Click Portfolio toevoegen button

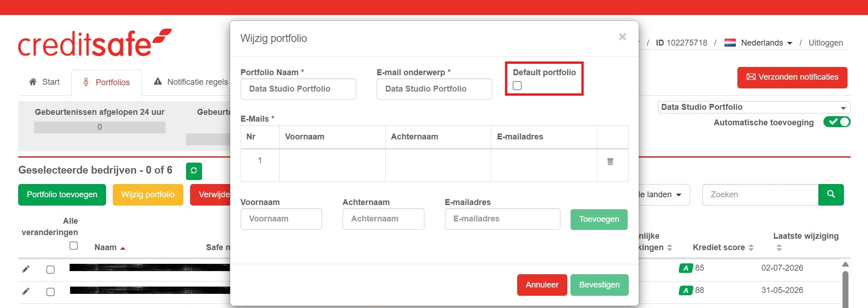62,195
